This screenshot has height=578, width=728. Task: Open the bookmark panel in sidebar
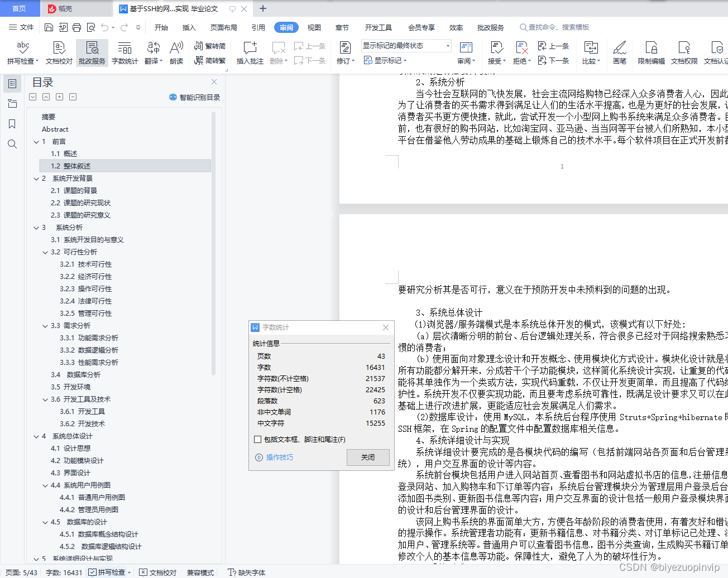(12, 124)
